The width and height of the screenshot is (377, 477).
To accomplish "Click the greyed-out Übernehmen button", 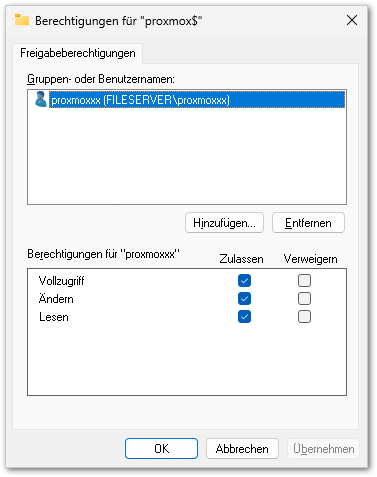I will coord(323,449).
